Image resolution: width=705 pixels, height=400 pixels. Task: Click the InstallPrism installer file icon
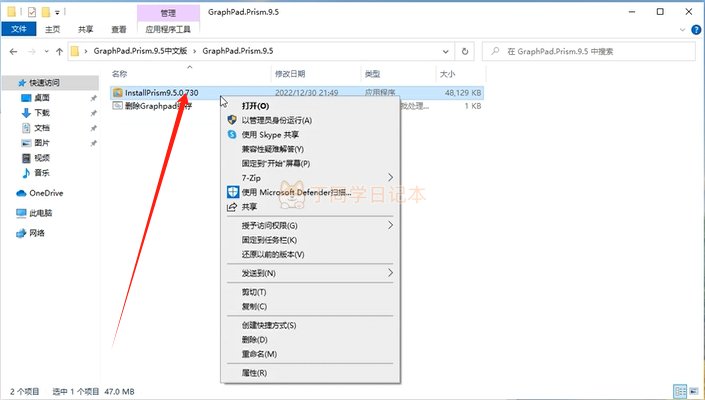[x=118, y=93]
